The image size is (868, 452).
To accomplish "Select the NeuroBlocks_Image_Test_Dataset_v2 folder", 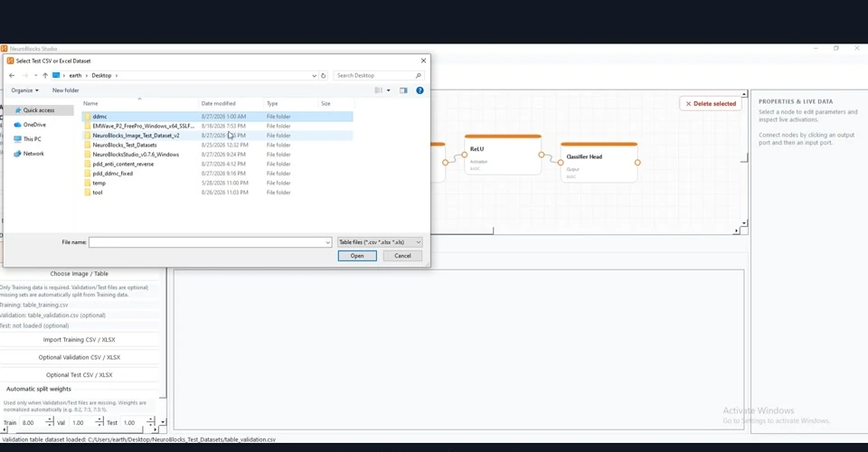I will (x=218, y=135).
